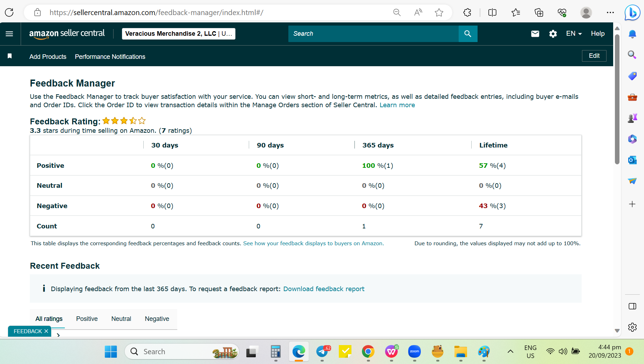Open sidebar Tools briefcase icon

coord(632,97)
